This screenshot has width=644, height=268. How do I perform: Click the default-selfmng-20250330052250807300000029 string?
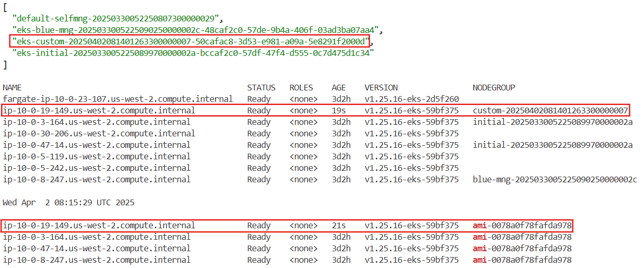116,18
